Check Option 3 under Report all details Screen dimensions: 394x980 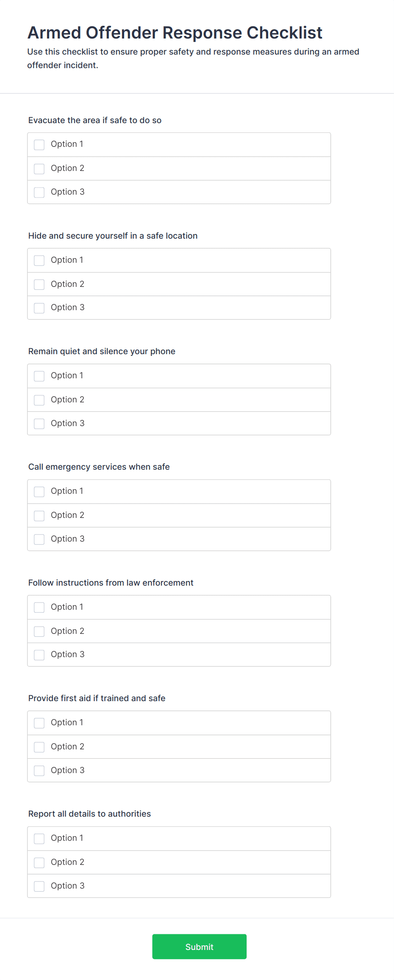coord(39,886)
